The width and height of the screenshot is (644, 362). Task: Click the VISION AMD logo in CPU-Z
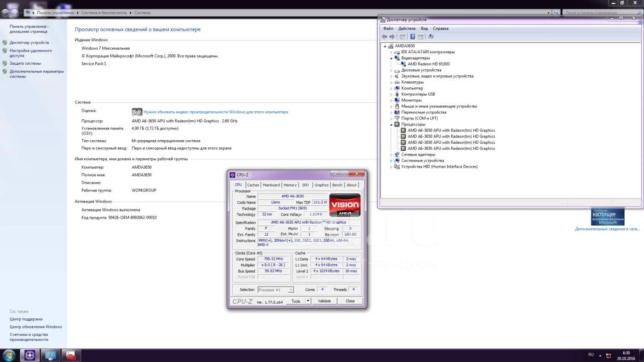pos(345,205)
